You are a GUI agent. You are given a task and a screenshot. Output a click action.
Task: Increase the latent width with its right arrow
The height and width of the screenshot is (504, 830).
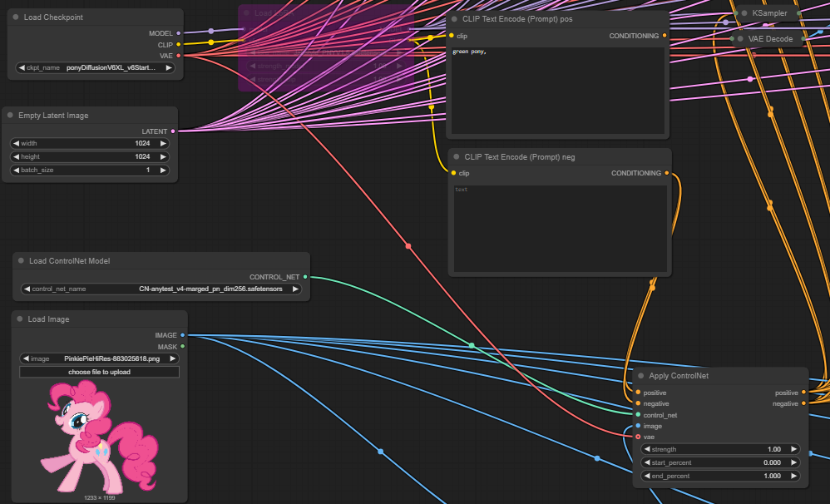(164, 143)
